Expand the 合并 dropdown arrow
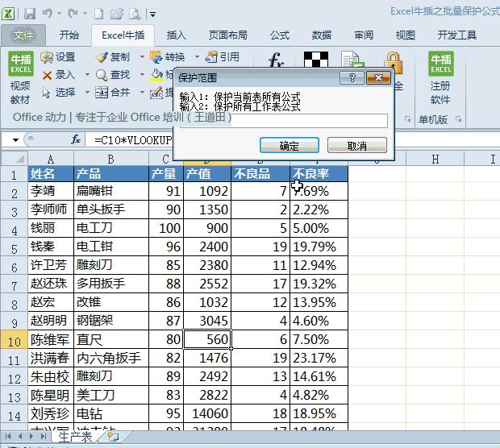 (x=142, y=93)
